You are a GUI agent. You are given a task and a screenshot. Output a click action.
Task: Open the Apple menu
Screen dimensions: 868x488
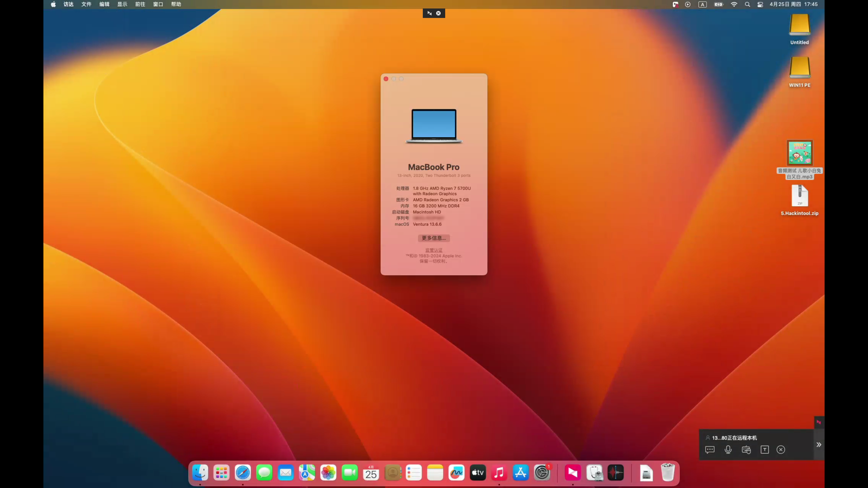(x=53, y=4)
